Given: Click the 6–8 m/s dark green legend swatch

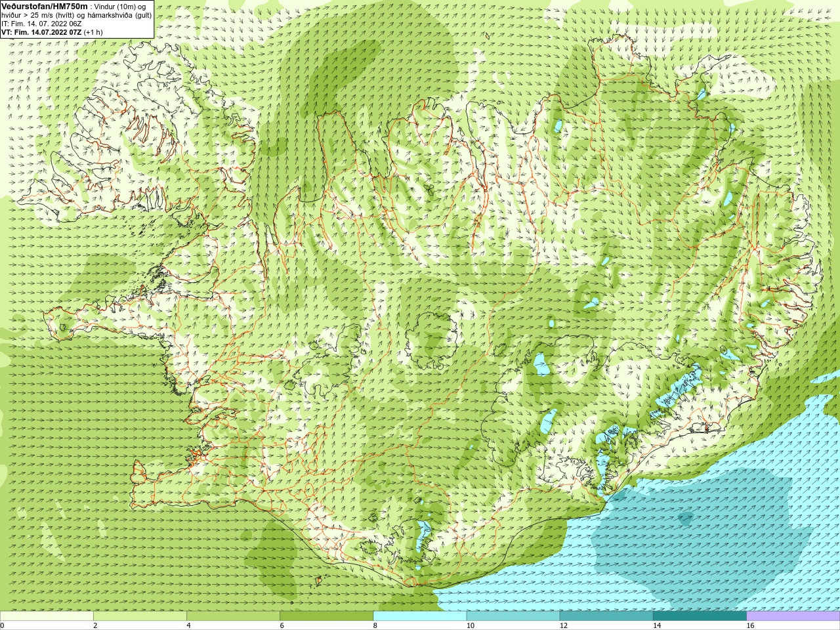Looking at the screenshot, I should click(326, 616).
